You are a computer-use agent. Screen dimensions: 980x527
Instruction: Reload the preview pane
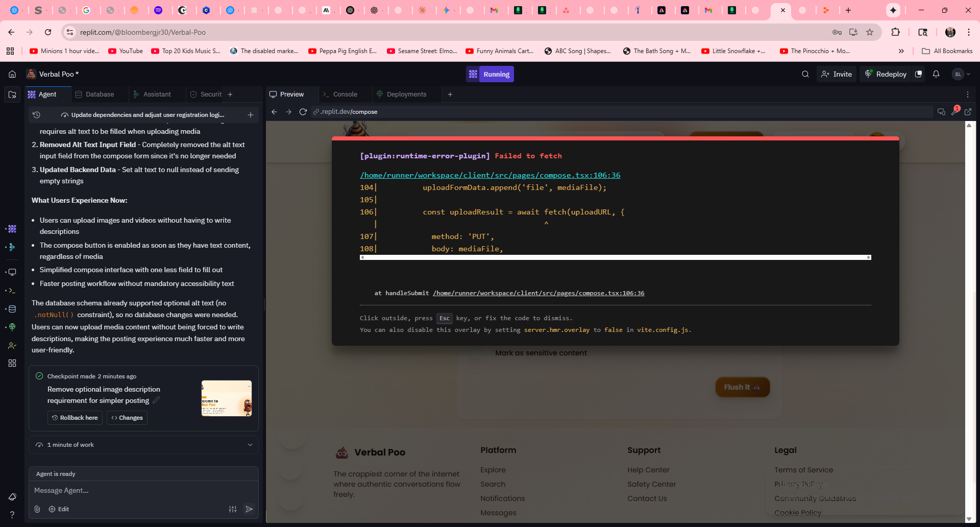coord(303,112)
